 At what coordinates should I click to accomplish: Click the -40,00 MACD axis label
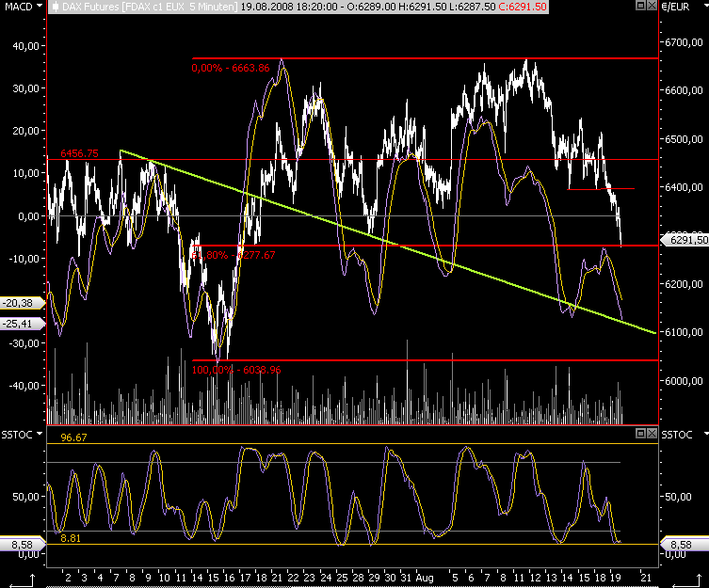point(24,386)
